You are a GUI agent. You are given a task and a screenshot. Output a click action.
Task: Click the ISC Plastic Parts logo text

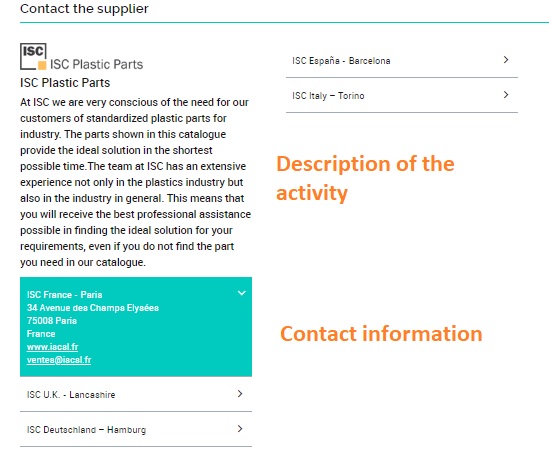[97, 64]
